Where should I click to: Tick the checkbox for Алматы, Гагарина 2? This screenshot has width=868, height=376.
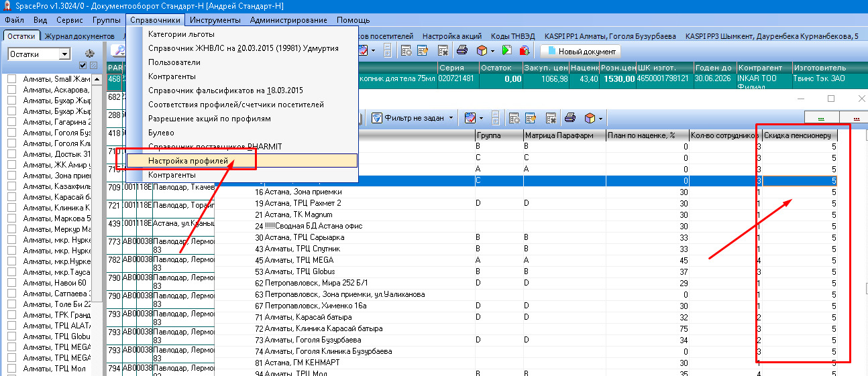click(11, 122)
